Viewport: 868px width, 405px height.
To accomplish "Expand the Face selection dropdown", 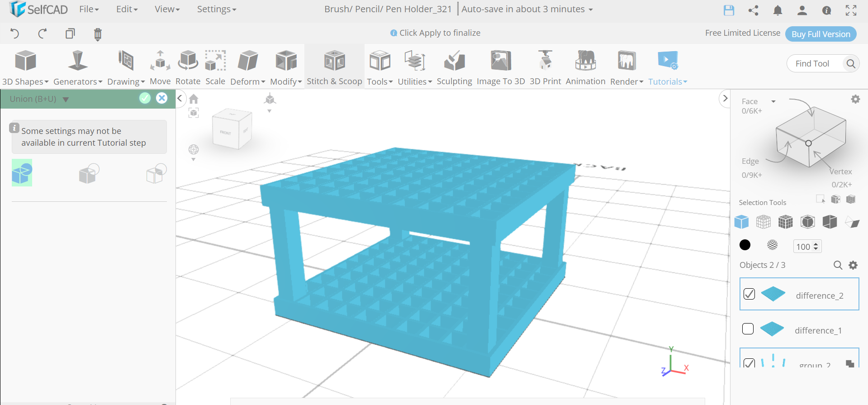I will pos(773,101).
